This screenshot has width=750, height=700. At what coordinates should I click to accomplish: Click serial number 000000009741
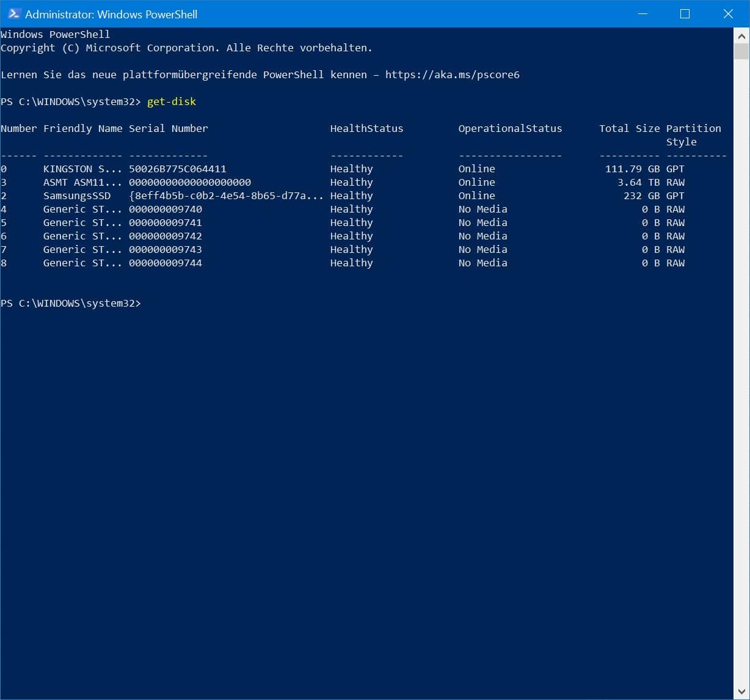point(166,222)
